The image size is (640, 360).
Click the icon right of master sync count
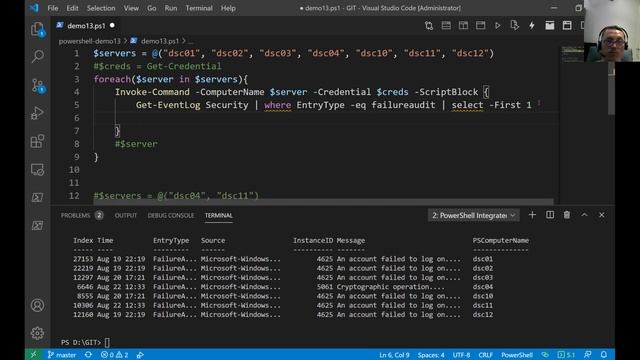click(x=140, y=355)
